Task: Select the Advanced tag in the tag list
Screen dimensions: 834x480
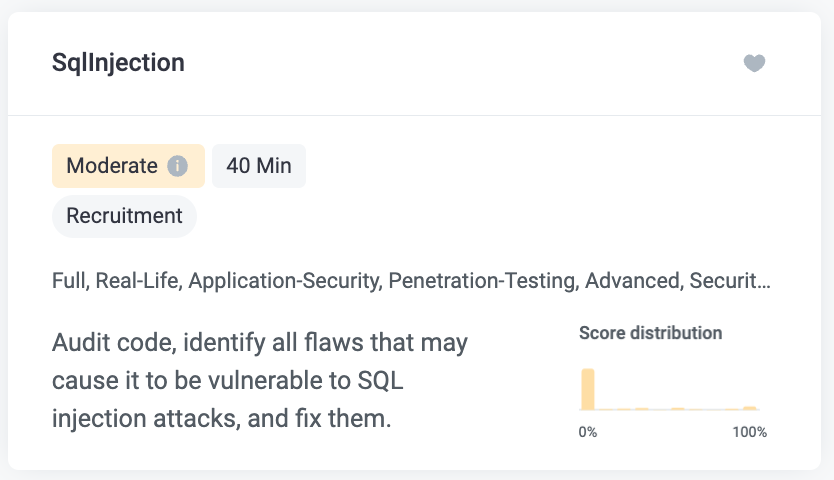Action: (x=633, y=281)
